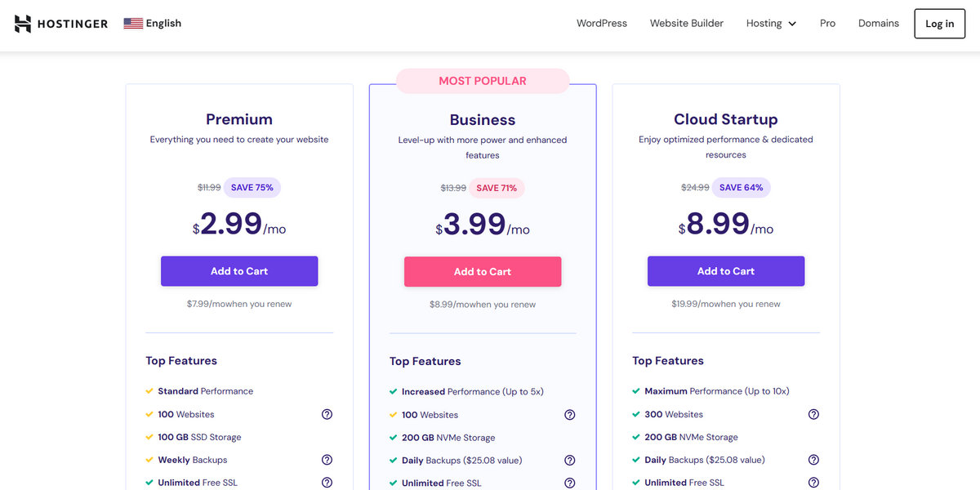Open help icon for Business Daily Backups
Image resolution: width=980 pixels, height=490 pixels.
[x=570, y=461]
